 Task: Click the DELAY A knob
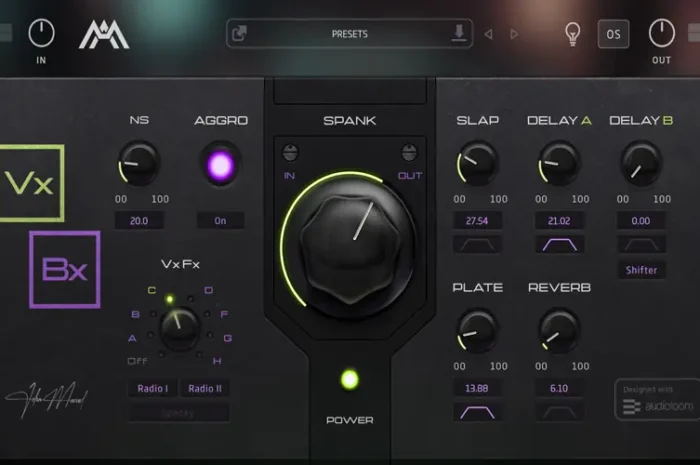558,163
